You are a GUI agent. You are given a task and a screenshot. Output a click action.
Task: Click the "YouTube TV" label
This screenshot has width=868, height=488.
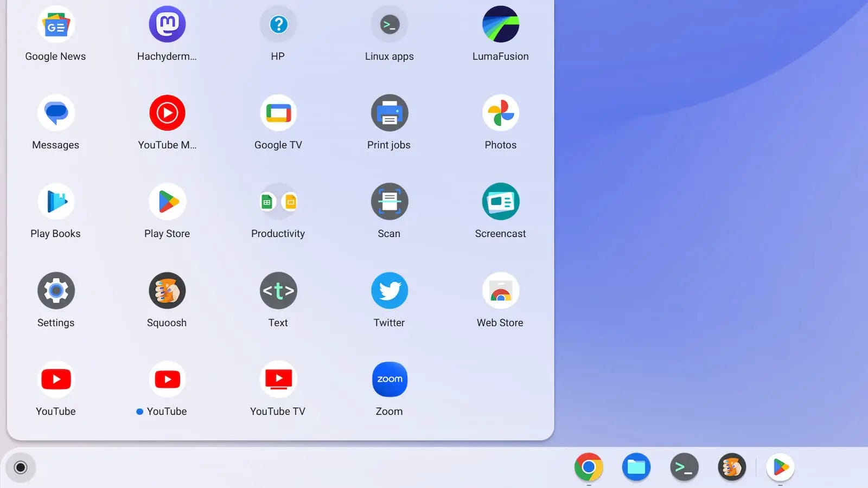pyautogui.click(x=278, y=412)
